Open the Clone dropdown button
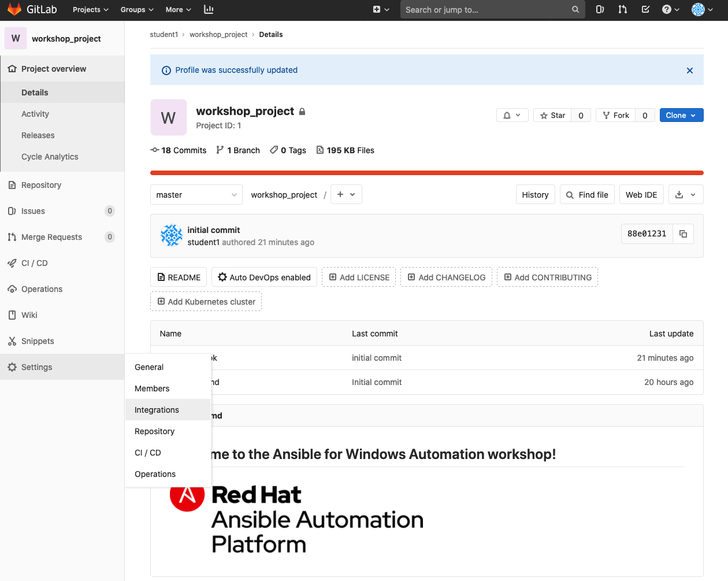Viewport: 728px width, 581px height. (x=681, y=116)
